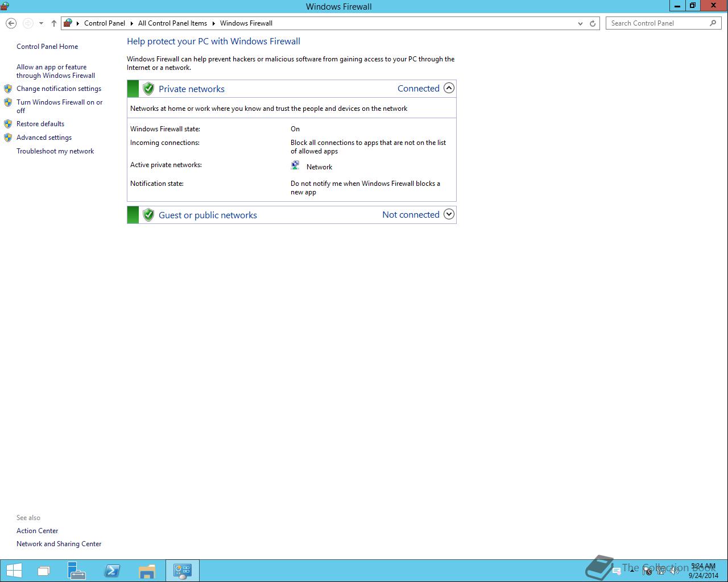Click Windows Firewall in the breadcrumb
The image size is (728, 582).
coord(246,23)
